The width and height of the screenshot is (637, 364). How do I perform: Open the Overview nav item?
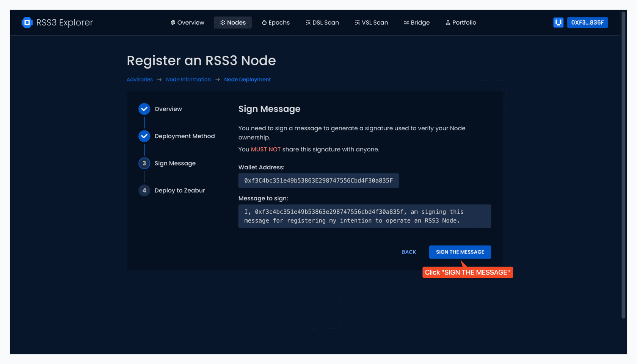tap(187, 22)
